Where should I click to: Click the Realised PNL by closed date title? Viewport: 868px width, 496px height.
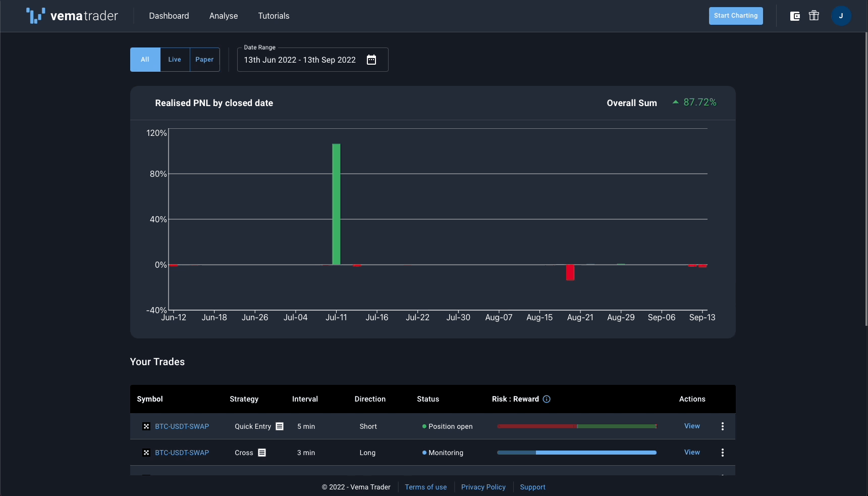pos(214,103)
